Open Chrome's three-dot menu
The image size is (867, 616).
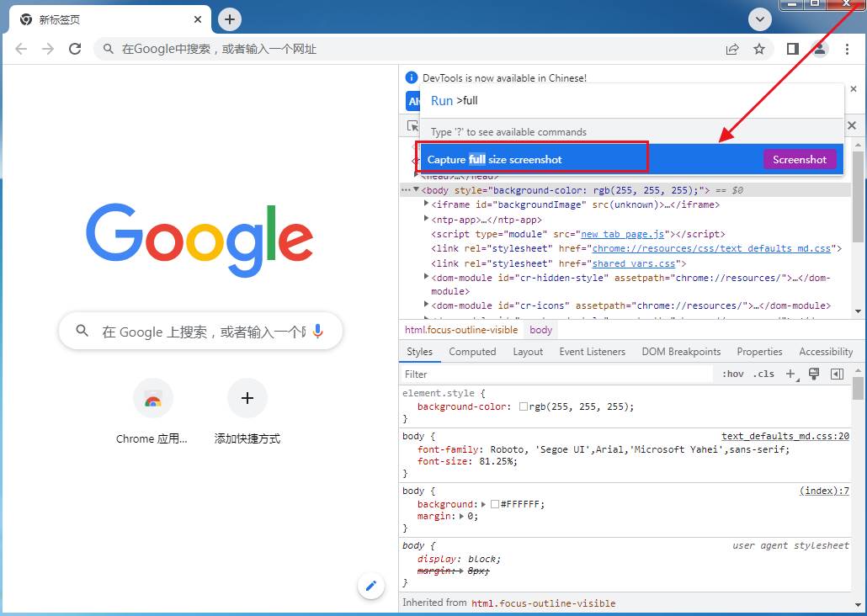847,49
